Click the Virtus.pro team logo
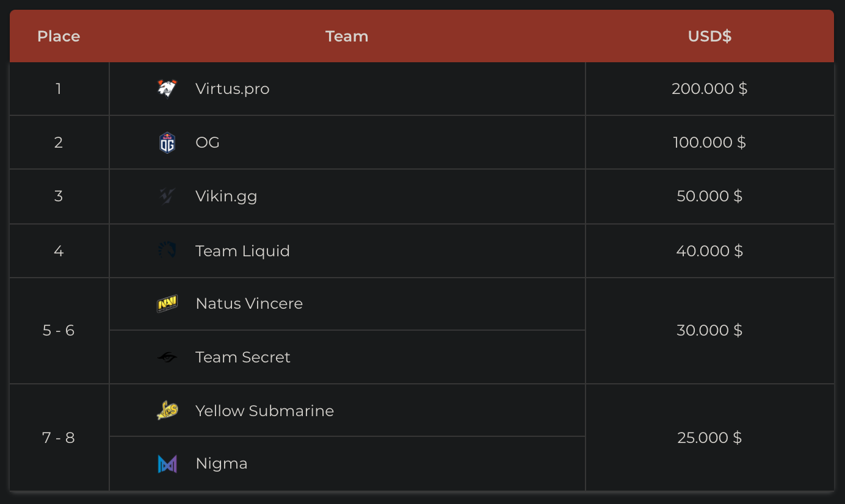845x504 pixels. tap(167, 88)
